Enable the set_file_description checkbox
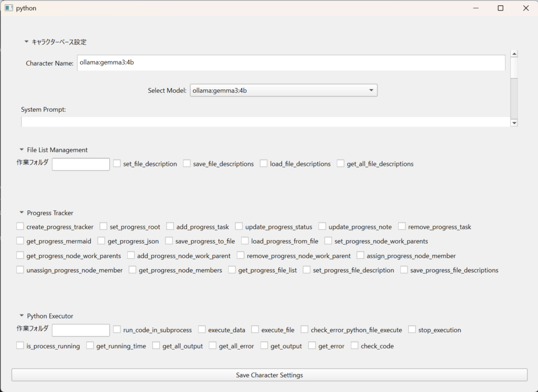 pos(117,164)
